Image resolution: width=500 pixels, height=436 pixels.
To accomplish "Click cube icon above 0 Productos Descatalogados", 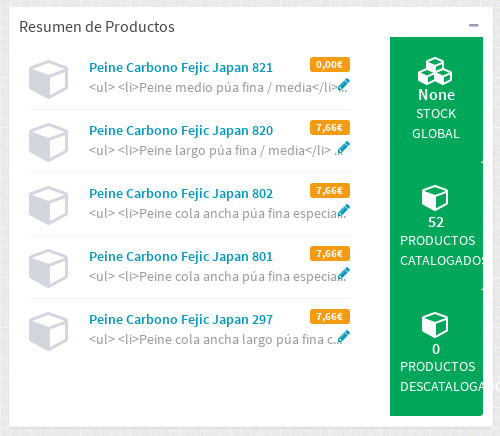I will click(435, 325).
